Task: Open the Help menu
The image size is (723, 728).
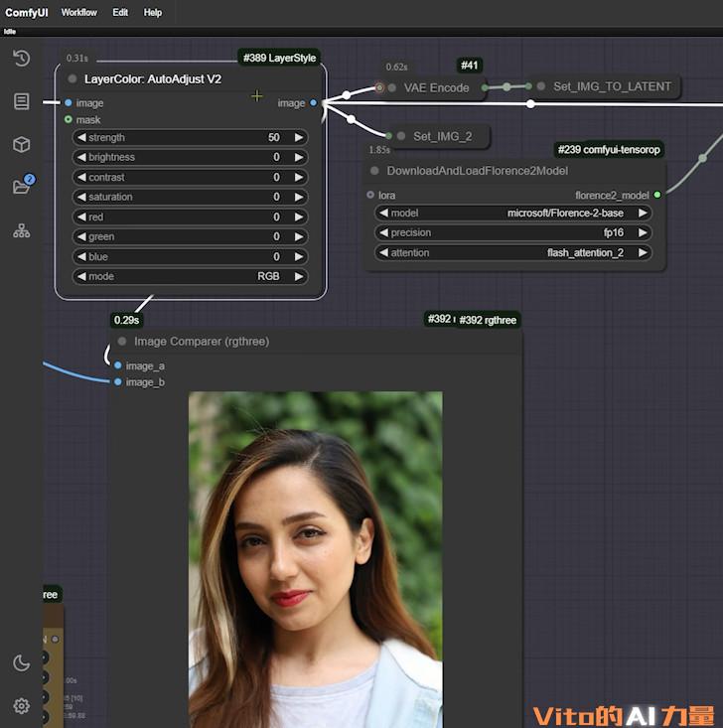Action: tap(153, 13)
